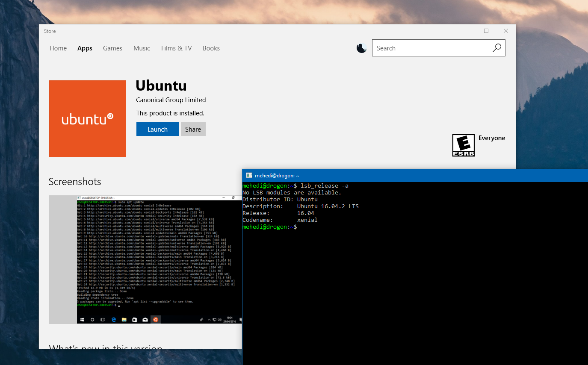The height and width of the screenshot is (365, 588).
Task: Share the Ubuntu app listing
Action: pos(193,129)
